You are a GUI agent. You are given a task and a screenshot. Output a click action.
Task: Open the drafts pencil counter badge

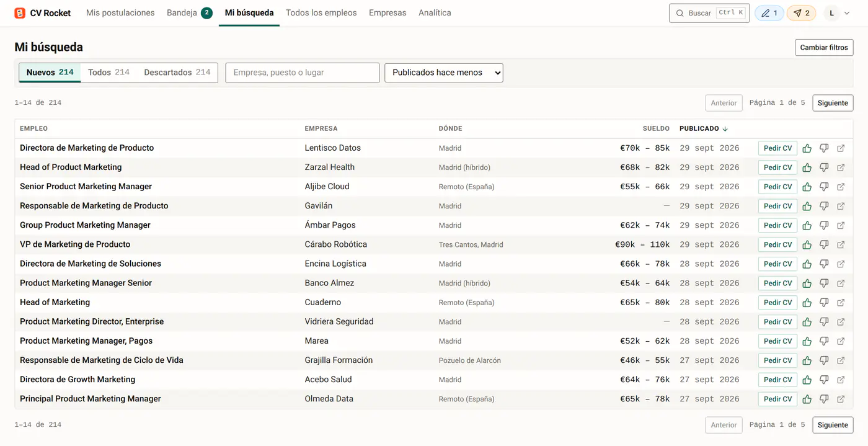coord(769,13)
